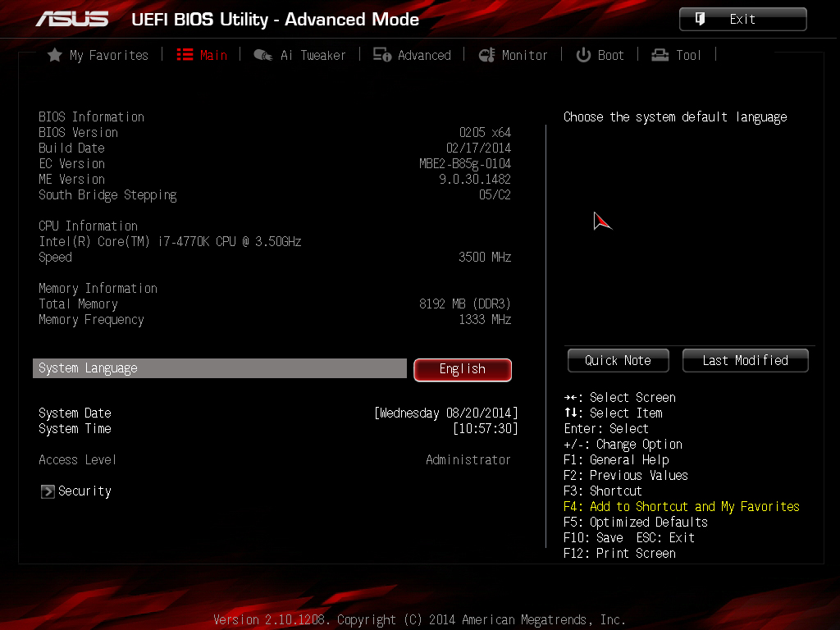Edit the System Time field
840x630 pixels.
click(x=486, y=428)
